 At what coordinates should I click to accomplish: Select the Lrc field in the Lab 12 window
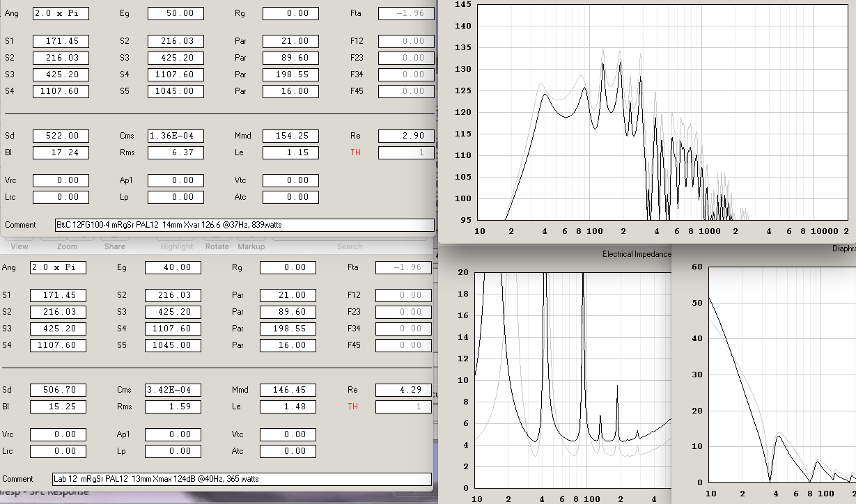click(58, 451)
